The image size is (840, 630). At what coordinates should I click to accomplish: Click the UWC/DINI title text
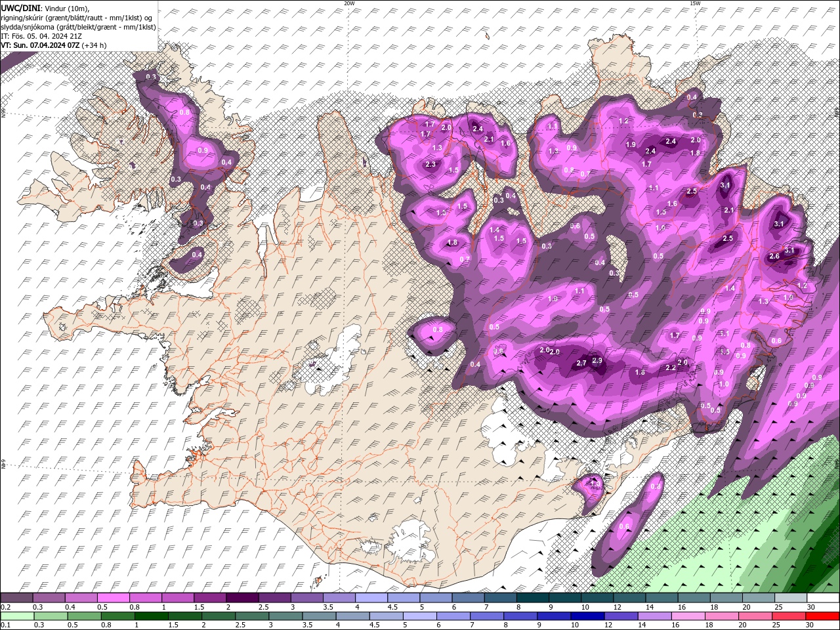(21, 7)
